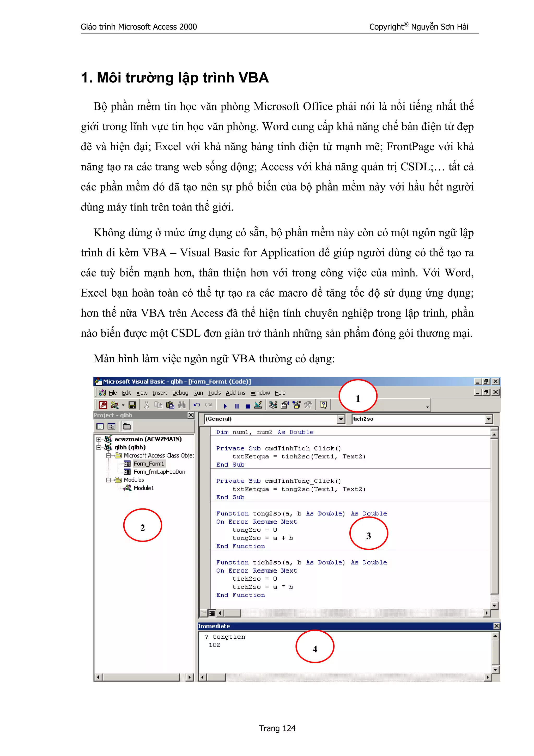Screen dimensions: 534x756
Task: Click Full Module View button
Action: (x=212, y=613)
